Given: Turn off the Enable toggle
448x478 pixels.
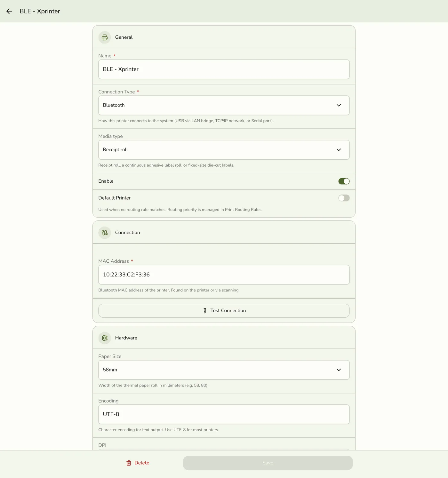Looking at the screenshot, I should (344, 181).
